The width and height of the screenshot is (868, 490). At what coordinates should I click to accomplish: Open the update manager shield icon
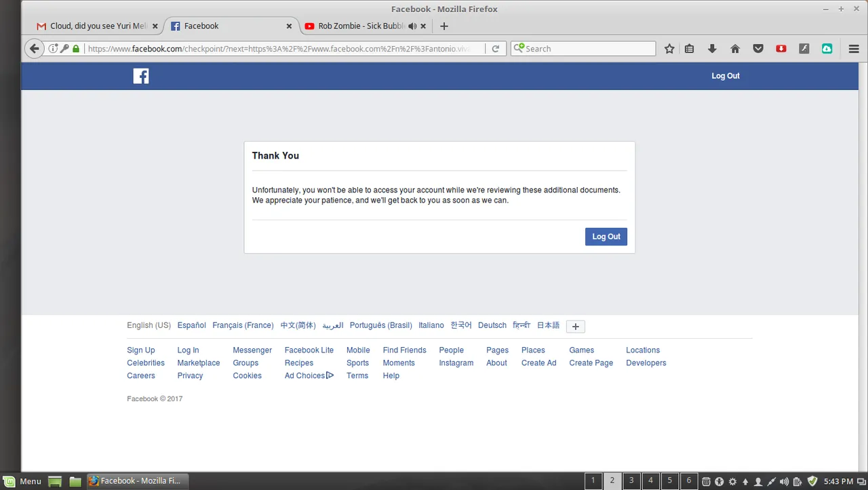(x=812, y=481)
